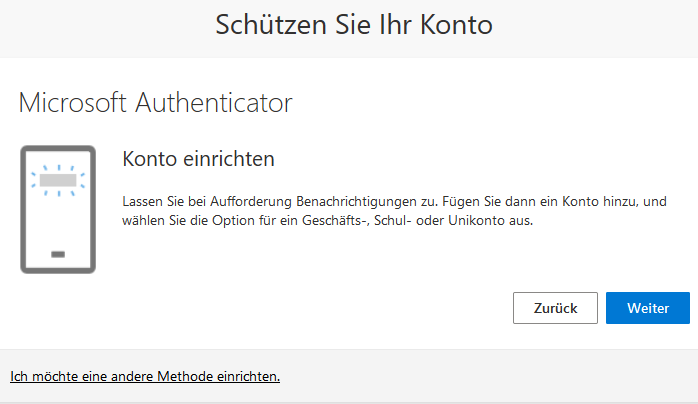Click the word 'Authenticator' in the heading

point(214,103)
